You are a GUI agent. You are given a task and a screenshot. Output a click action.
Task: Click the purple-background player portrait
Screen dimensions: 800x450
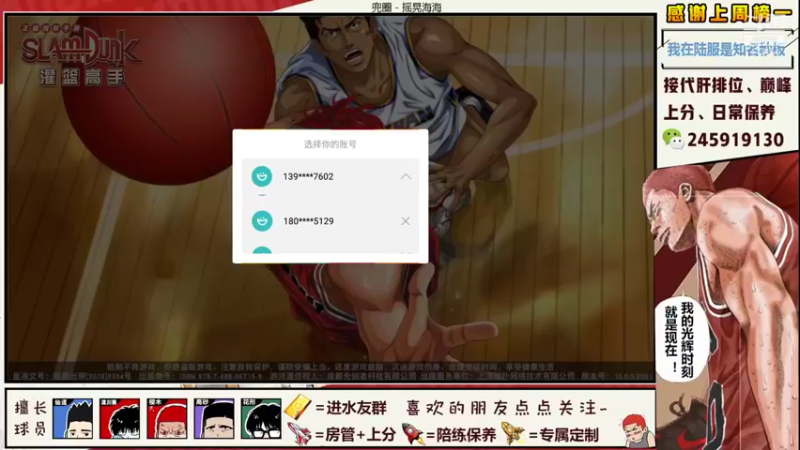[214, 418]
